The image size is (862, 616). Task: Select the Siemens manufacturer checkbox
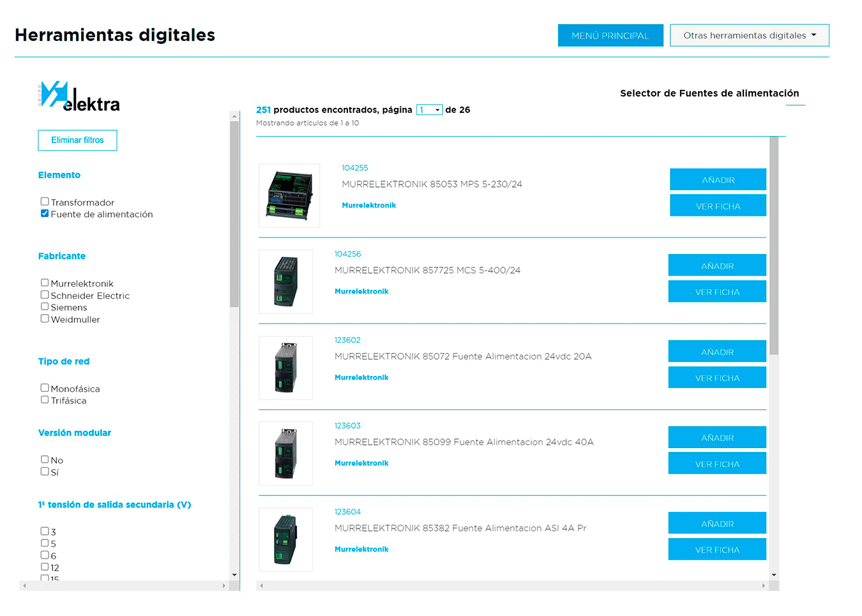45,306
